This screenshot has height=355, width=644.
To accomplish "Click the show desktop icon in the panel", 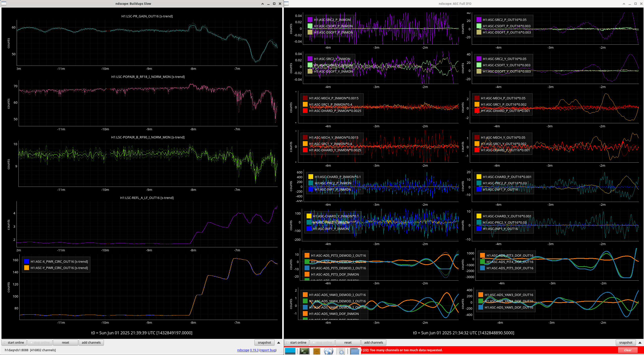I will point(290,351).
